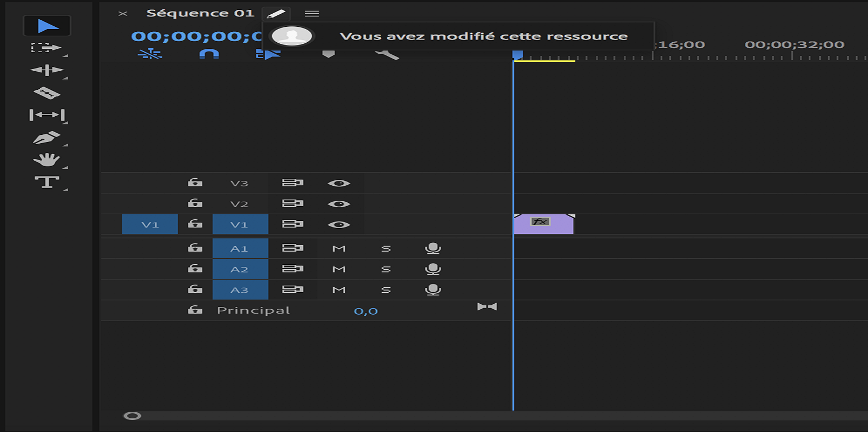Mute the A1 audio track
The height and width of the screenshot is (432, 868).
point(339,248)
